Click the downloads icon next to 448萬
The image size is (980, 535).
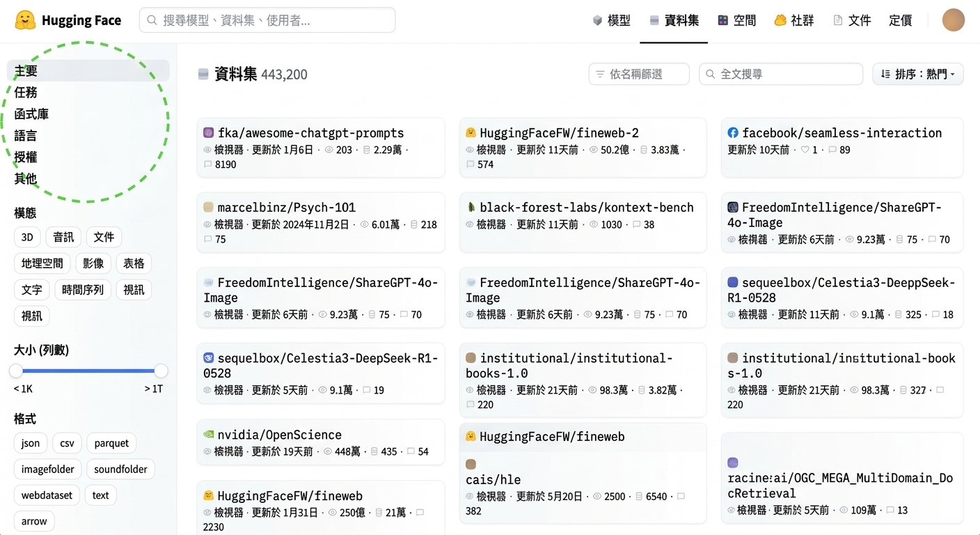328,451
